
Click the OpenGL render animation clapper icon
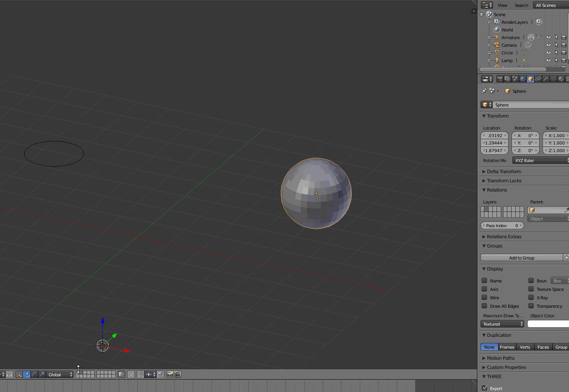point(177,374)
